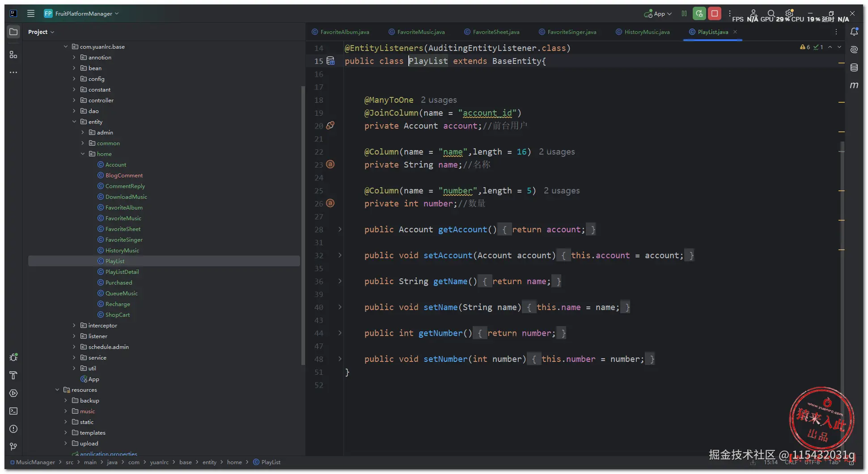Click the Search Everywhere magnifier
This screenshot has height=474, width=868.
pyautogui.click(x=771, y=13)
